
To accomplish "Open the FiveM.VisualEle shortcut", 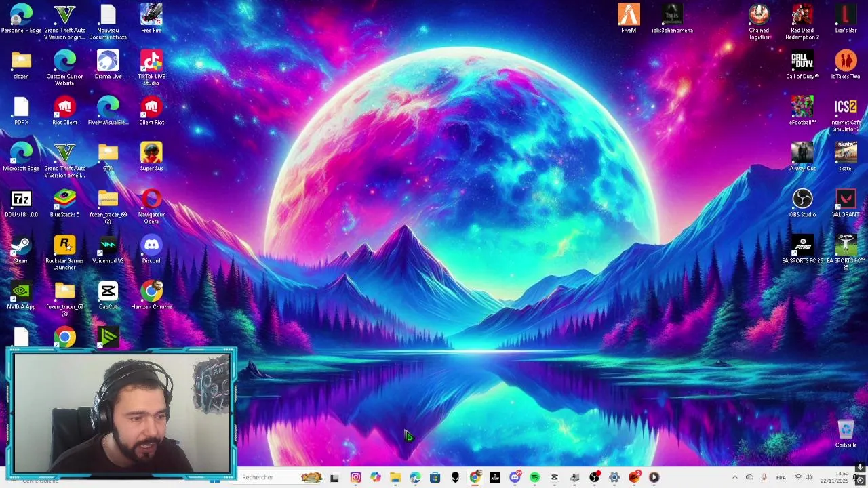I will pyautogui.click(x=108, y=110).
